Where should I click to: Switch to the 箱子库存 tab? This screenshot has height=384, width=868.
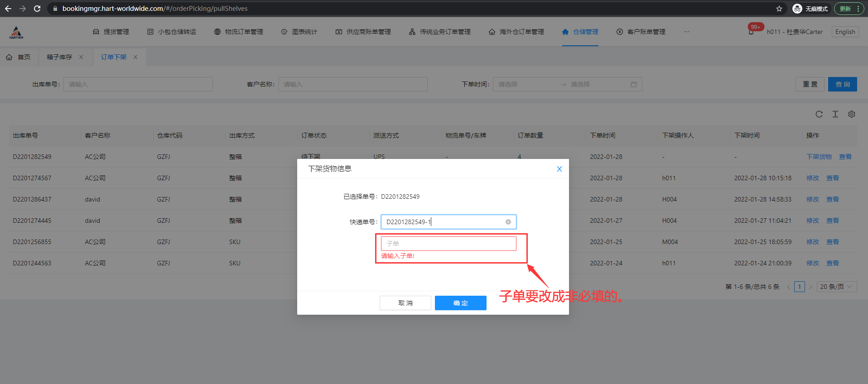59,57
